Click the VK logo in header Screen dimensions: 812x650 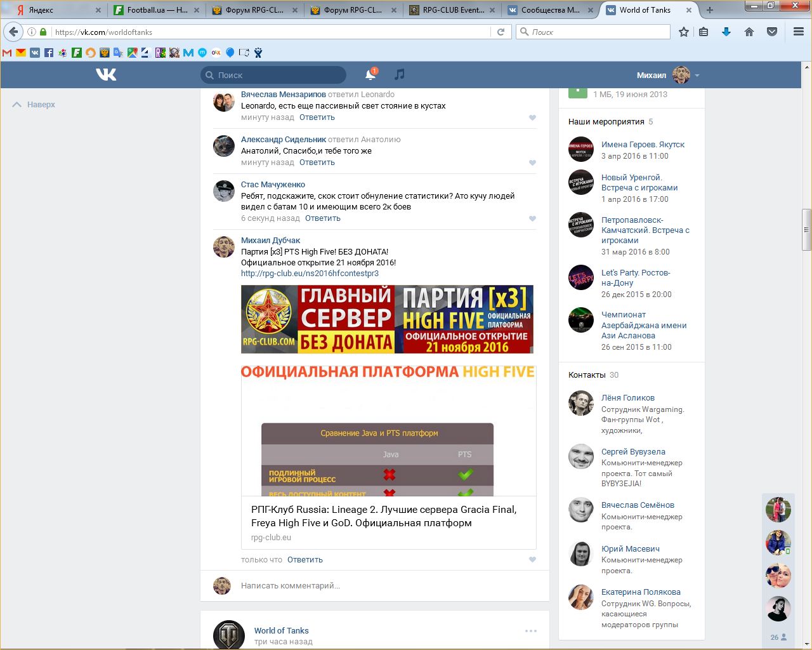tap(106, 75)
